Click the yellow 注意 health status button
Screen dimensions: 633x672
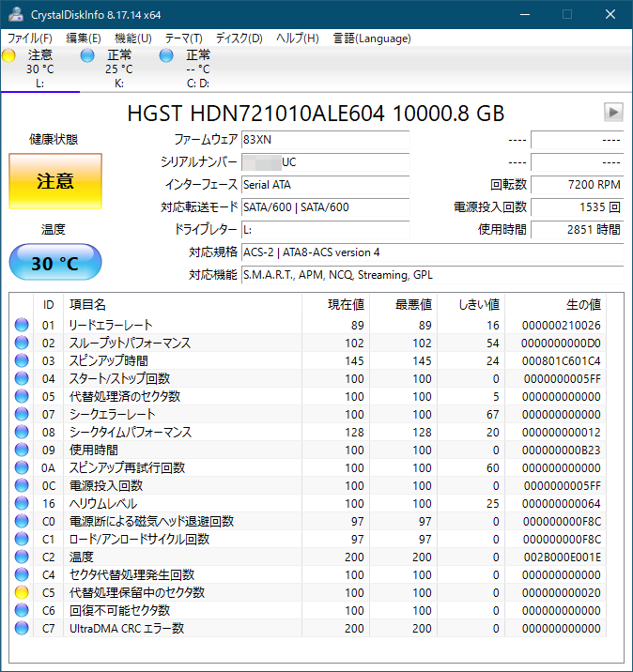(x=55, y=181)
